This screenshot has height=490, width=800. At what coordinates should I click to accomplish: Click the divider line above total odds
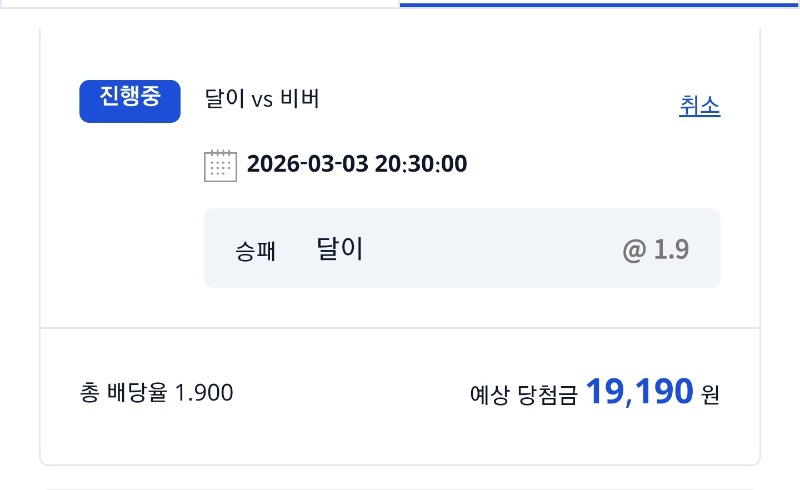pyautogui.click(x=400, y=328)
